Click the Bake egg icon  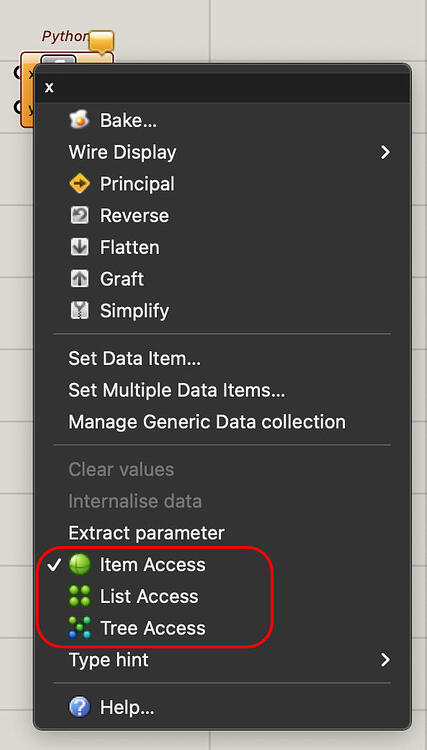(x=79, y=120)
